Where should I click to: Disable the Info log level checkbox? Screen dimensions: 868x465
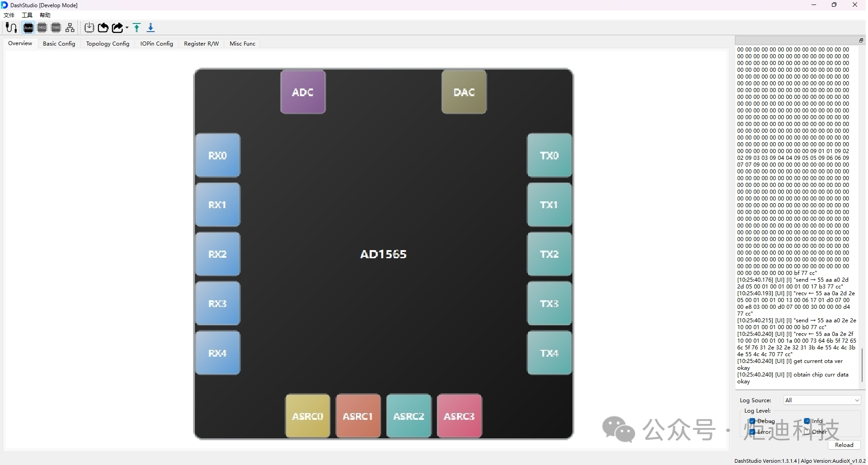(x=807, y=421)
